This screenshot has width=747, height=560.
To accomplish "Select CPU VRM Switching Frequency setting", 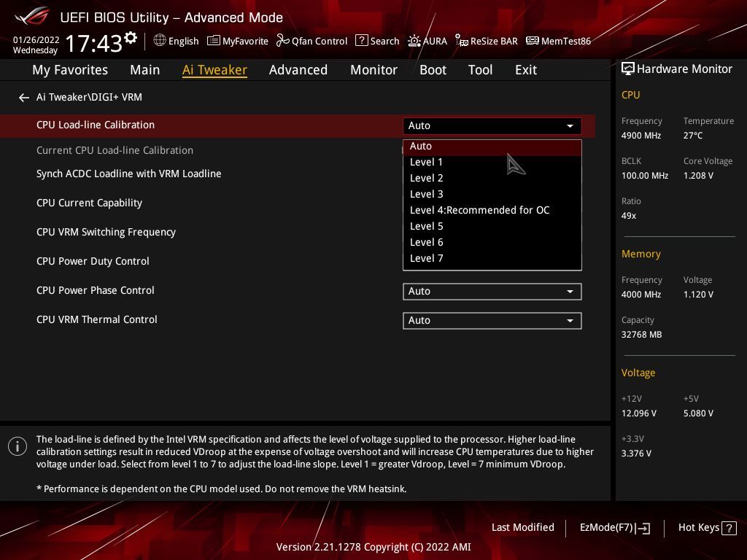I will (x=106, y=232).
